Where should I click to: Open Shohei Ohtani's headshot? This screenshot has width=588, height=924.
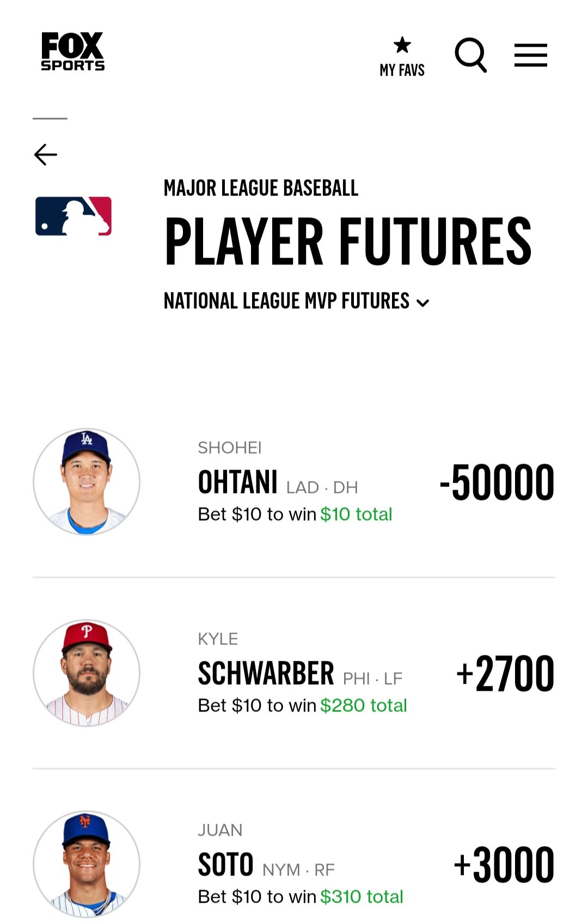point(87,482)
